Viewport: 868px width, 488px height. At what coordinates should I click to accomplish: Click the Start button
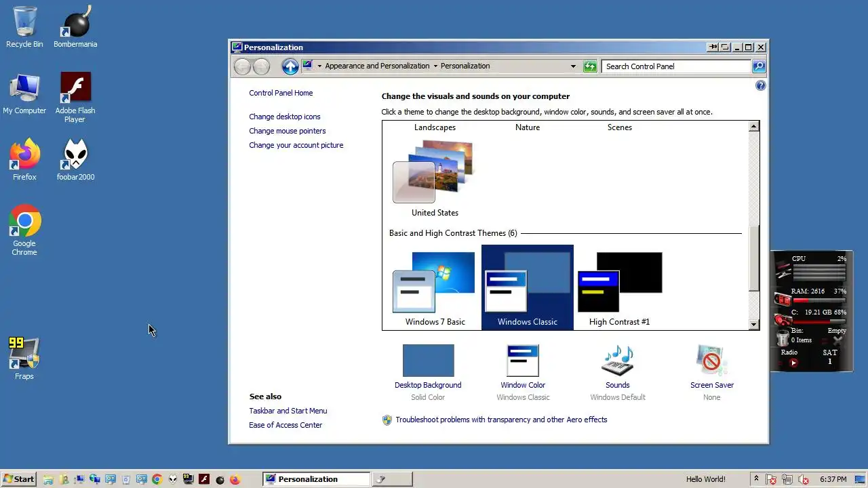pyautogui.click(x=19, y=479)
